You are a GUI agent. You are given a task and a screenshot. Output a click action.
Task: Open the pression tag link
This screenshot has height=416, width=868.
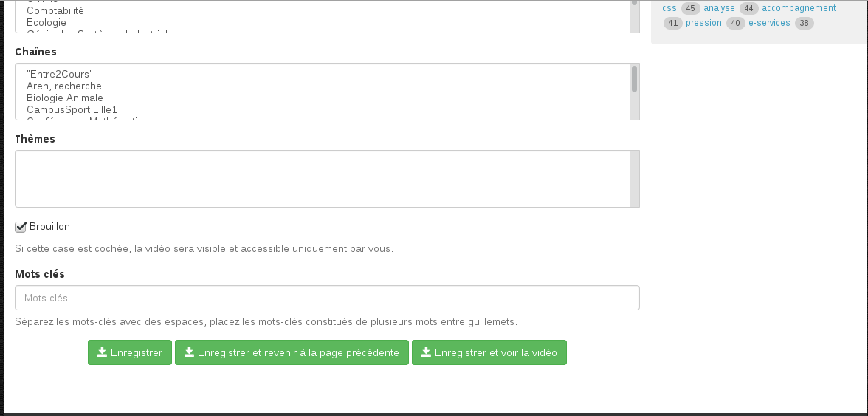pos(703,23)
